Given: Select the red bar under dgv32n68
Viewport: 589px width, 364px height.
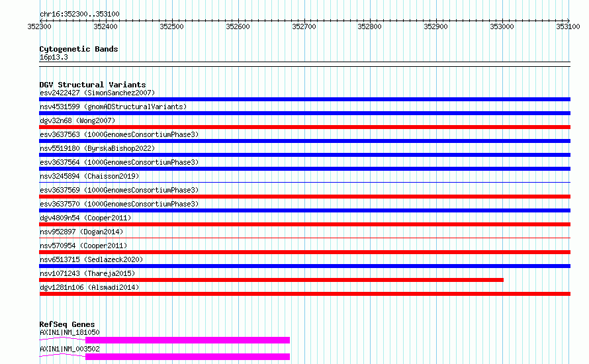Looking at the screenshot, I should tap(304, 127).
